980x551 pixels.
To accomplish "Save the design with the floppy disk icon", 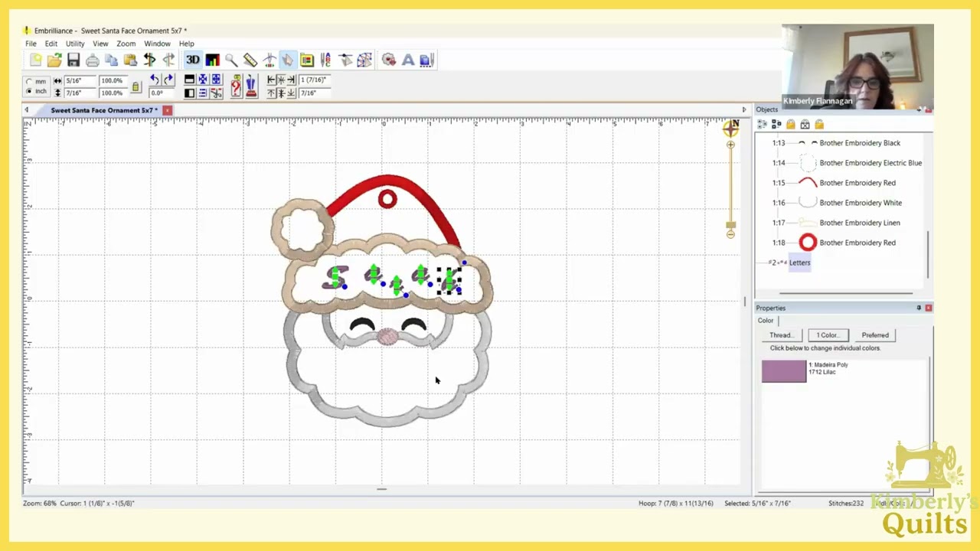I will click(73, 60).
